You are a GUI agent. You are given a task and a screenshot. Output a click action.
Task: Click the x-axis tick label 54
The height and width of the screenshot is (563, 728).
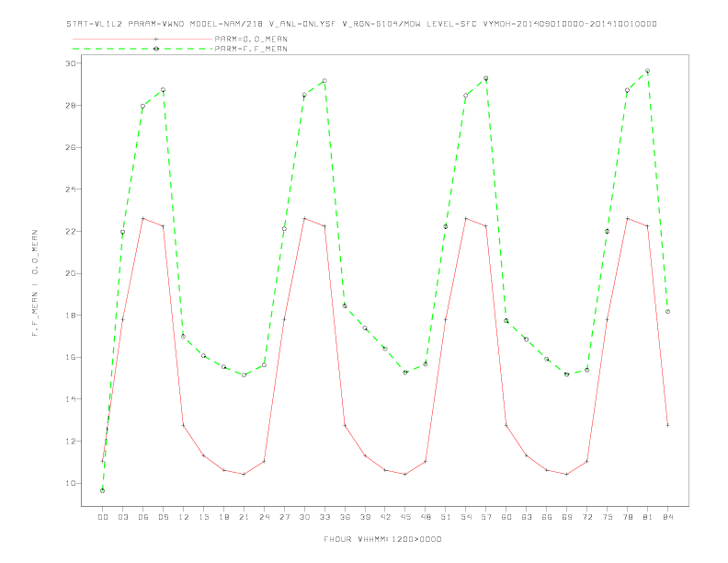(x=466, y=517)
